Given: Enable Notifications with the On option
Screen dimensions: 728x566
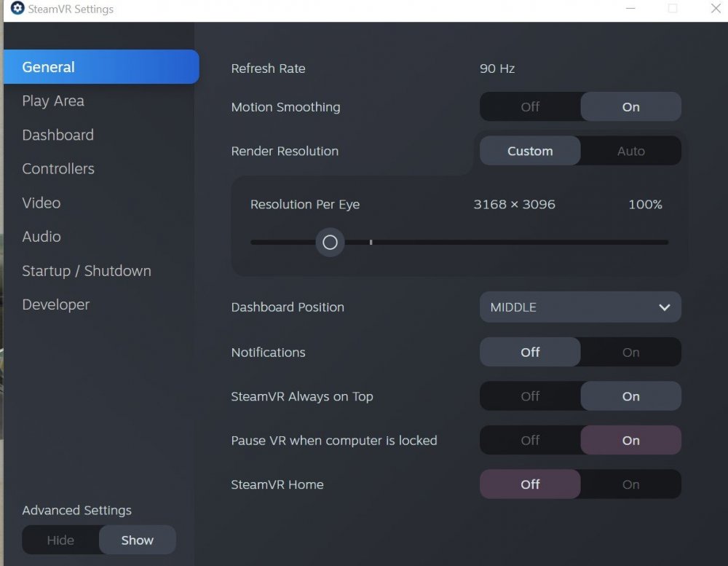Looking at the screenshot, I should coord(630,353).
